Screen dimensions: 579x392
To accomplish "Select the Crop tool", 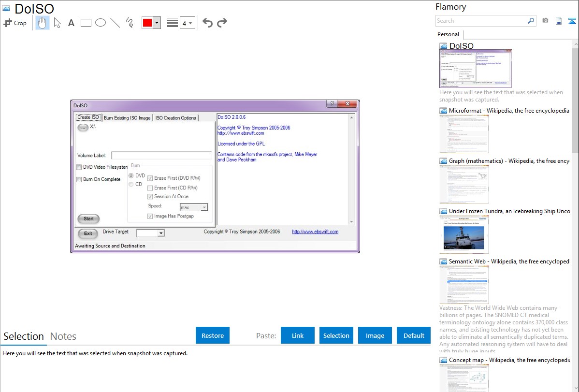I will coord(15,23).
